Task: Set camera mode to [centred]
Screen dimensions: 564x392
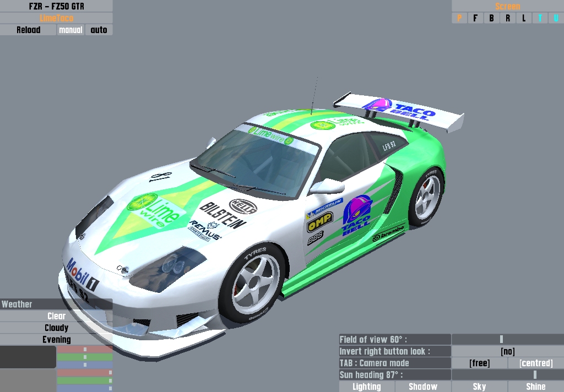Action: 536,363
